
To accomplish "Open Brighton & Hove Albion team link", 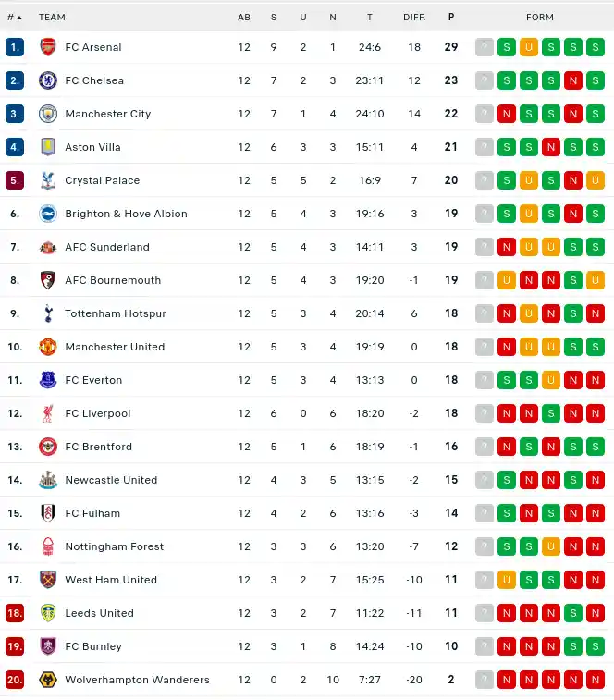I will (126, 214).
